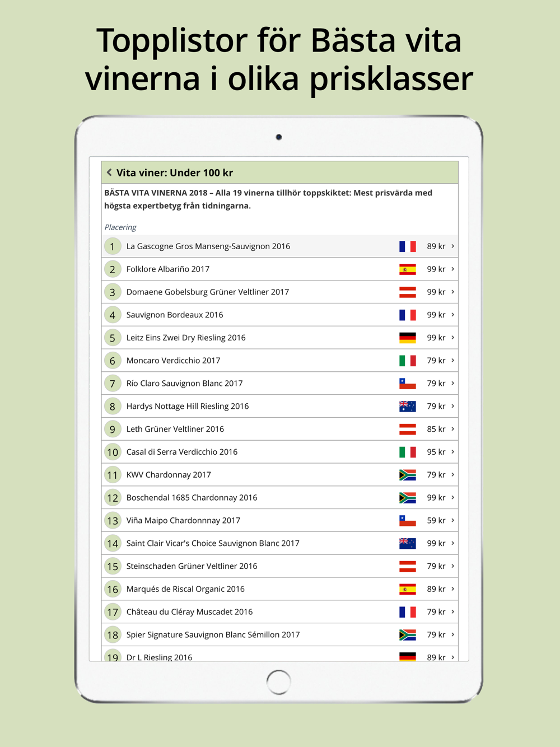
Task: Tap the French flag for La Gascogne
Action: (x=408, y=246)
